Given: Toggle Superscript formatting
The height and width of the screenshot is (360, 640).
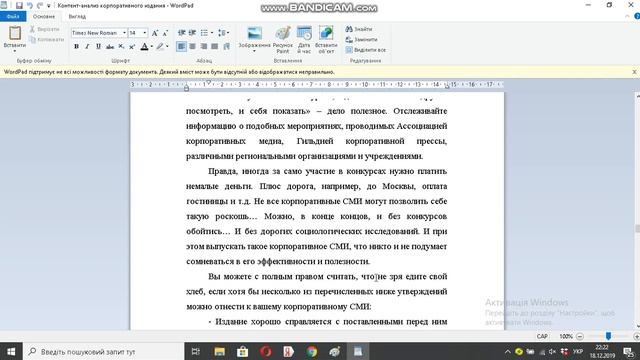Looking at the screenshot, I should pos(132,47).
